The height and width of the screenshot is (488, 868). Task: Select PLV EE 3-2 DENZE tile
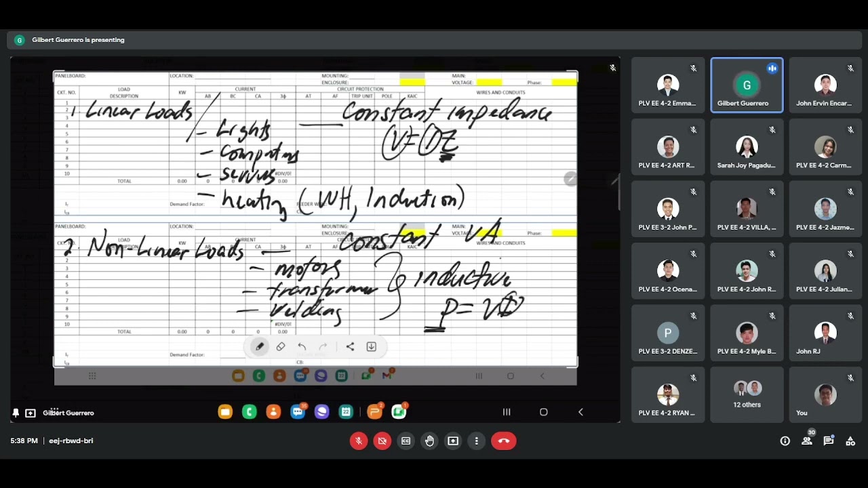(x=668, y=333)
